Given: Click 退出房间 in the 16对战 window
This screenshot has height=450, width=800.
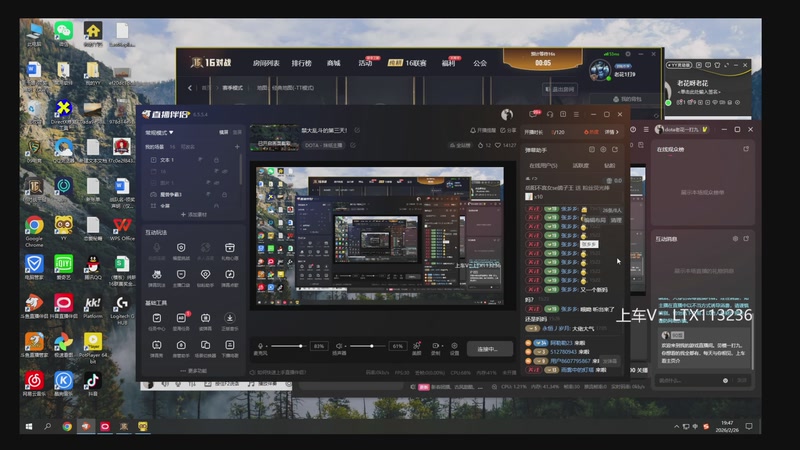Looking at the screenshot, I should tap(560, 89).
